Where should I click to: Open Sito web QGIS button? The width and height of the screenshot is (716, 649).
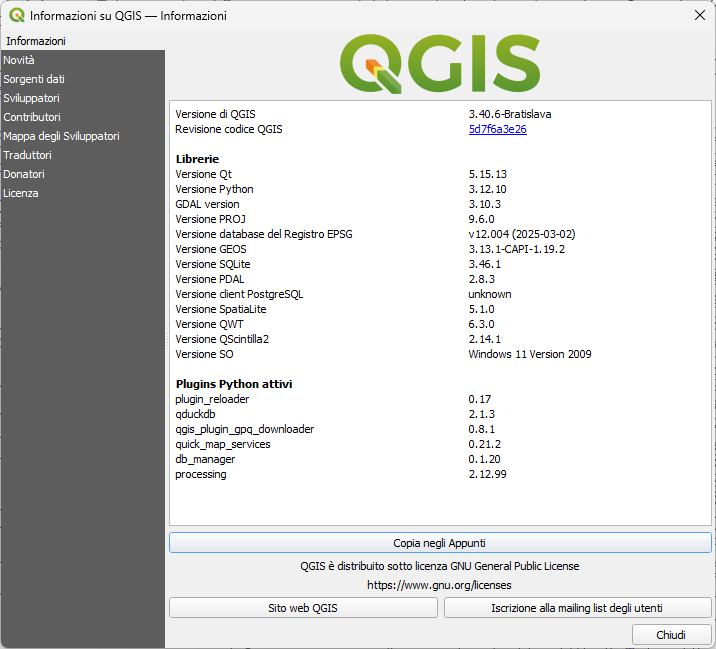tap(303, 608)
